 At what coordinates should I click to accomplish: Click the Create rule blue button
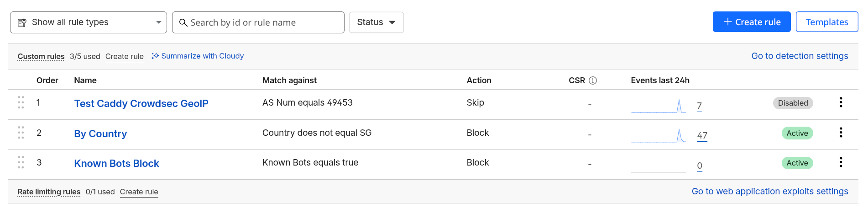coord(751,22)
